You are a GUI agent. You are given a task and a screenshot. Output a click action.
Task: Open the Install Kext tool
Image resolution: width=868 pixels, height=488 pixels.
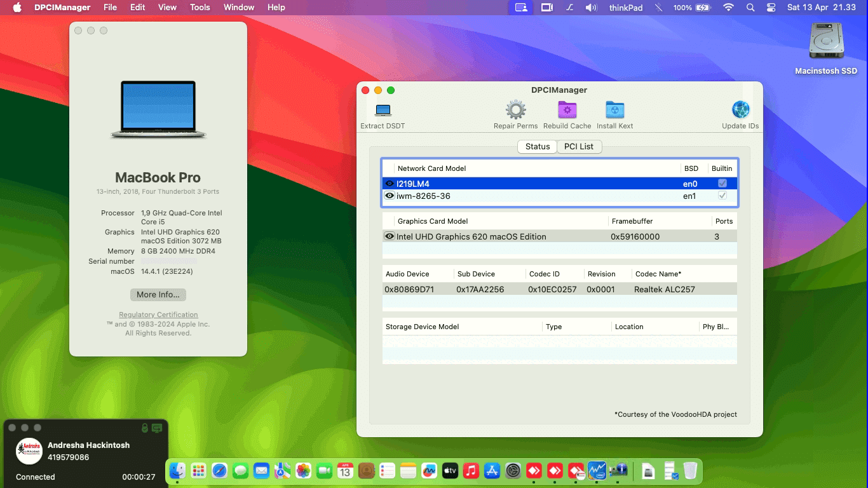(614, 110)
